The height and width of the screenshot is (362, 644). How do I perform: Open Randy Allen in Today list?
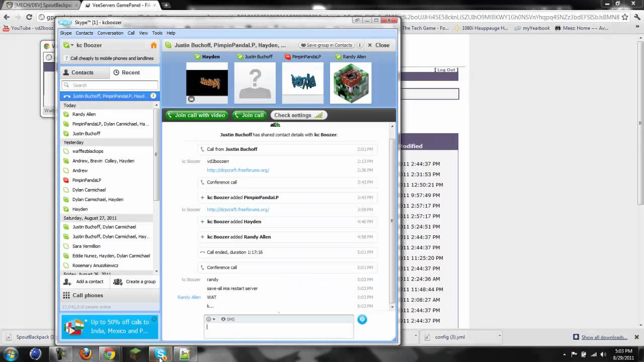tap(107, 114)
